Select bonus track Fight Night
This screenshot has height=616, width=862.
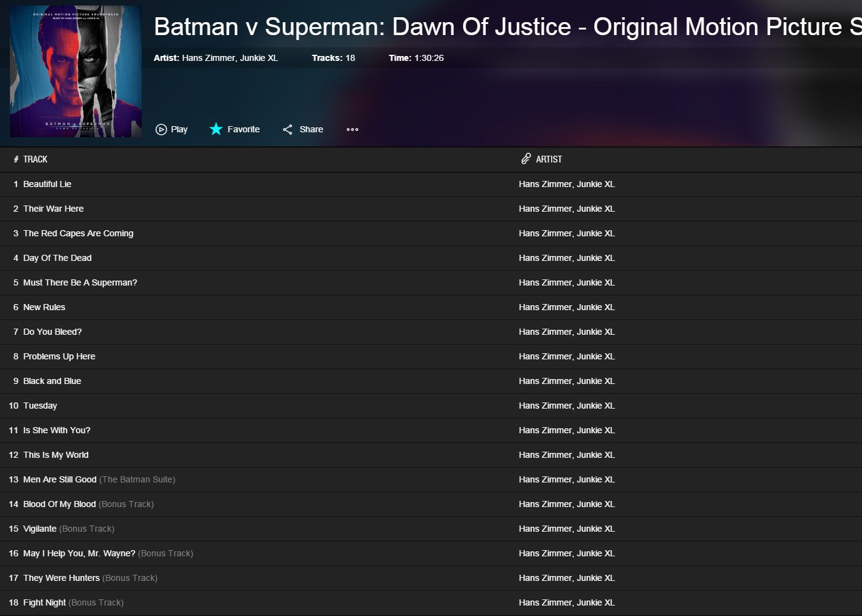point(44,602)
